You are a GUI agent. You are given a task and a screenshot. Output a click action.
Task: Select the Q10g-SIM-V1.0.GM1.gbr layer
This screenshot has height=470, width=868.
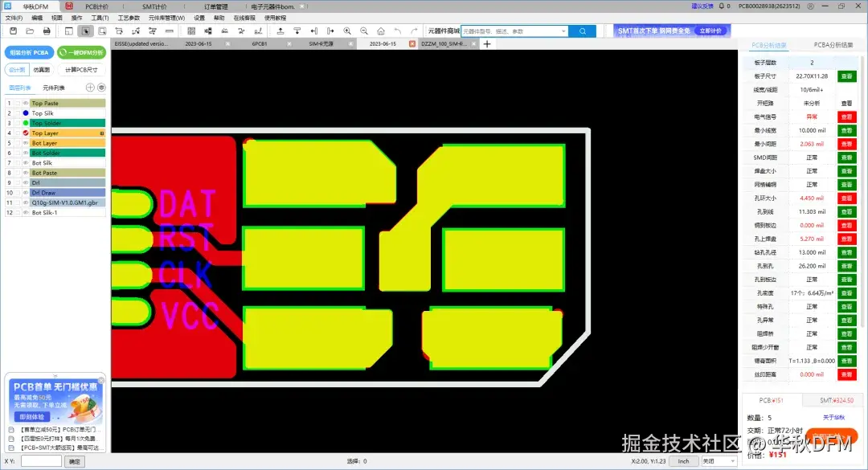(x=68, y=202)
